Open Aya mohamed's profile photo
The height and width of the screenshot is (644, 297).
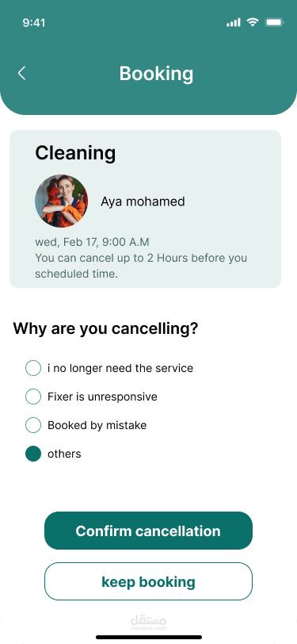pyautogui.click(x=62, y=201)
